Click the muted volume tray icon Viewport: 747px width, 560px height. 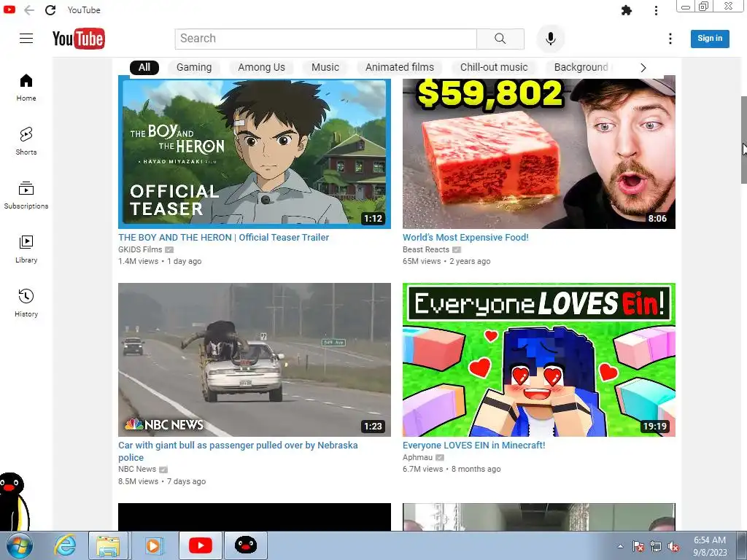(674, 547)
